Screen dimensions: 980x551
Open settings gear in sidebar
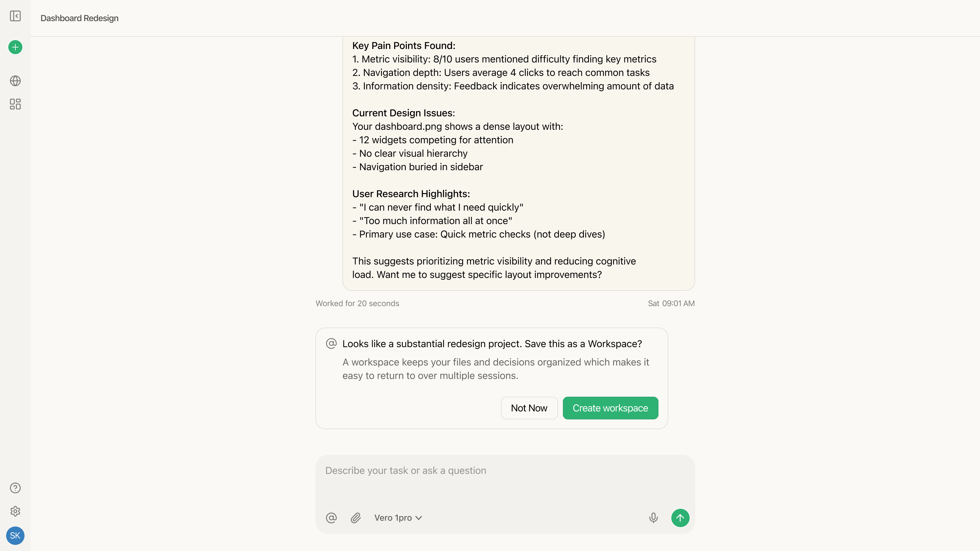(x=15, y=511)
